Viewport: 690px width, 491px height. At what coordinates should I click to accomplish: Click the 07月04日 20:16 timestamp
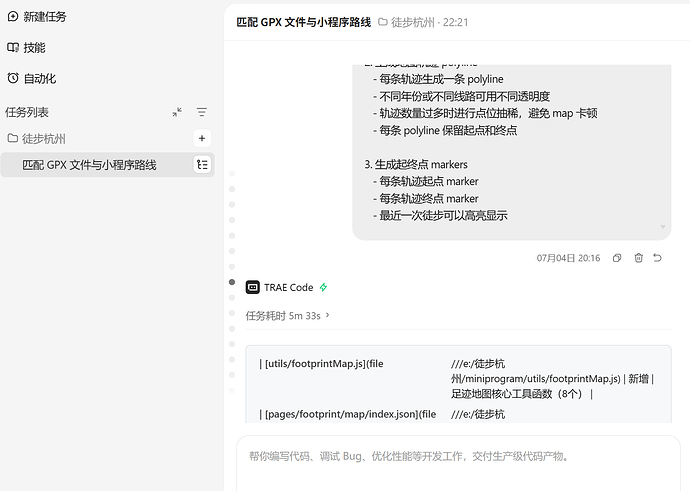pyautogui.click(x=568, y=258)
